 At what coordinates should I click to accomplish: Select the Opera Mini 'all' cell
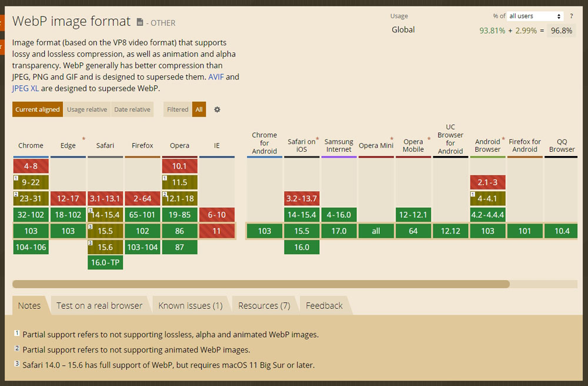[x=376, y=231]
